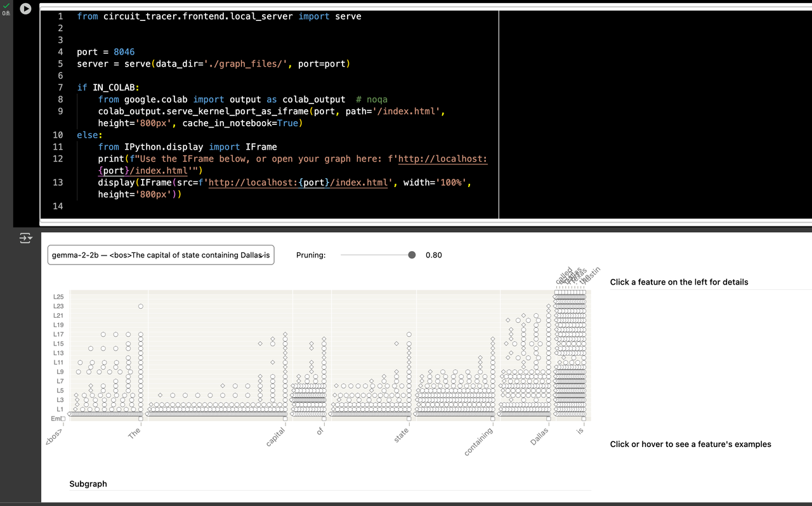Click the 'else:' keyword on line 10
The height and width of the screenshot is (506, 812).
pos(89,135)
